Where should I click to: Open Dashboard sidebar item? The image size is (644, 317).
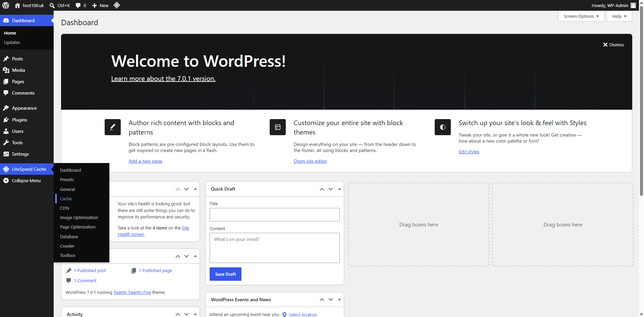27,20
